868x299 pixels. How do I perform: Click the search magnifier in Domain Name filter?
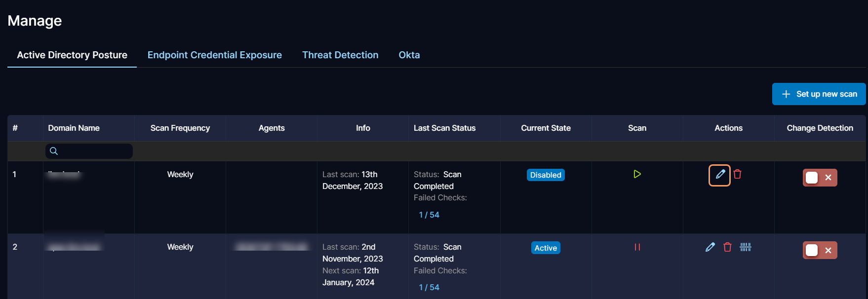[54, 151]
